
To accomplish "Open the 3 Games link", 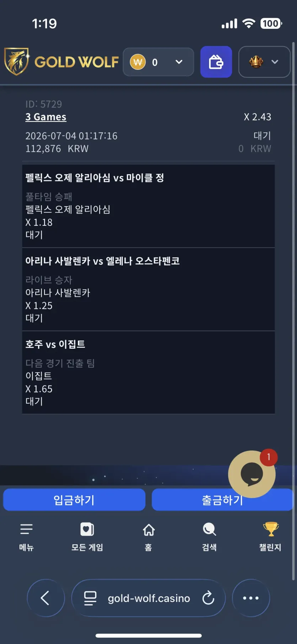I will (x=46, y=117).
